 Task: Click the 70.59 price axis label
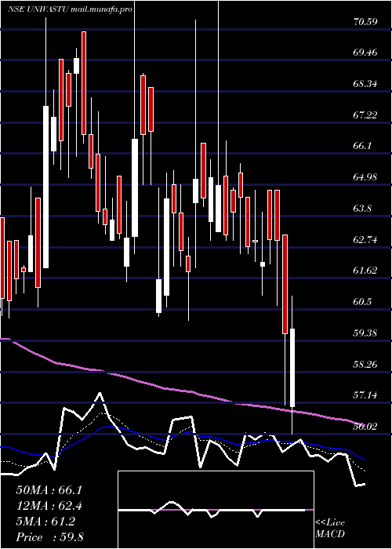pyautogui.click(x=365, y=22)
